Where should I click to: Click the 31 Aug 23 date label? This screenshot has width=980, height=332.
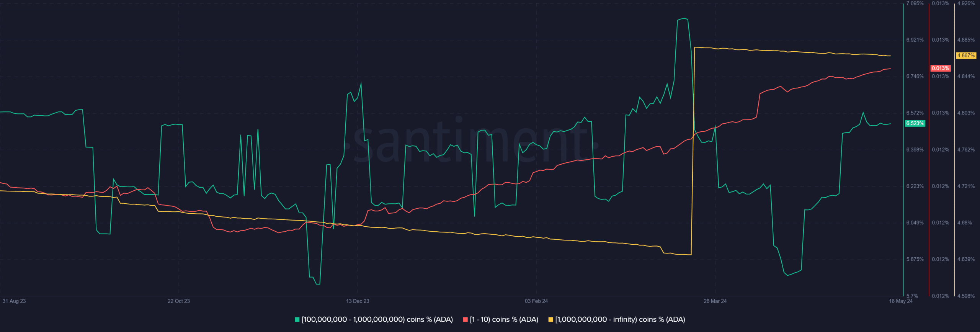pyautogui.click(x=14, y=301)
